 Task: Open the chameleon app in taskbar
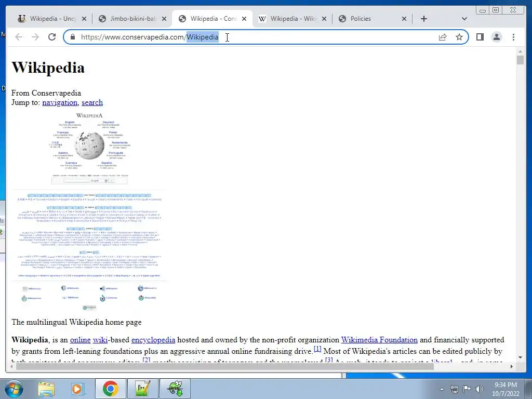(x=175, y=389)
